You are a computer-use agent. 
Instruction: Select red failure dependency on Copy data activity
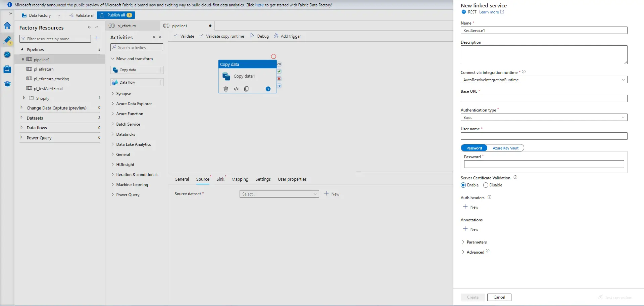(279, 79)
